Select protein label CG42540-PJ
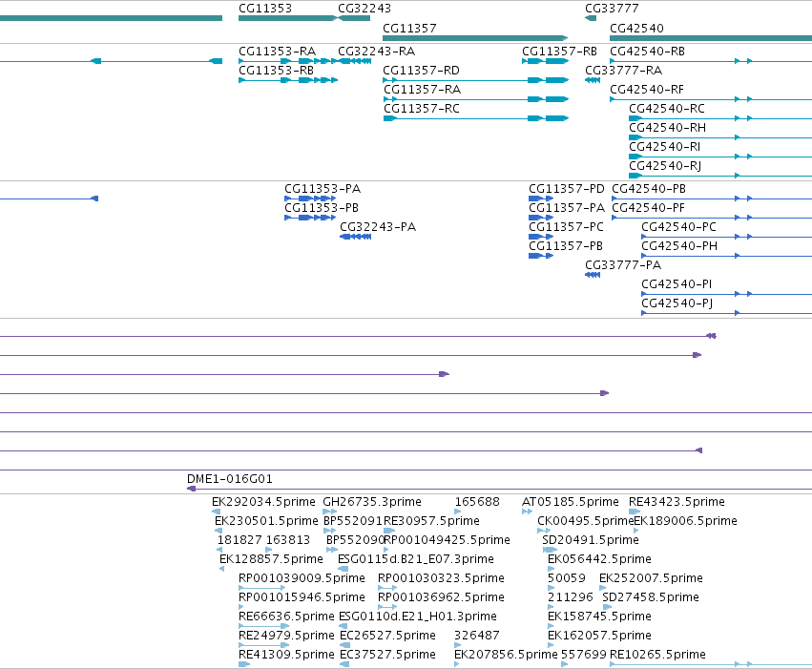Viewport: 812px width, 669px height. 677,303
